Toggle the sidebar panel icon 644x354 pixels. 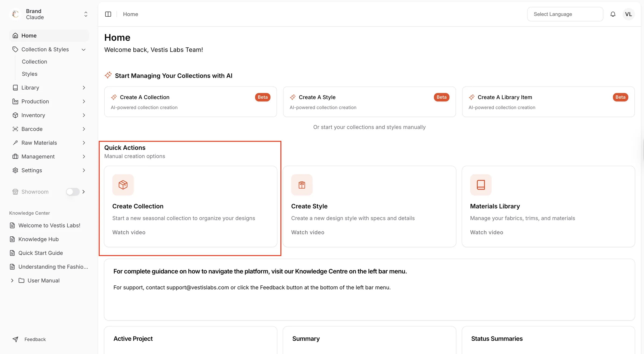[x=108, y=14]
